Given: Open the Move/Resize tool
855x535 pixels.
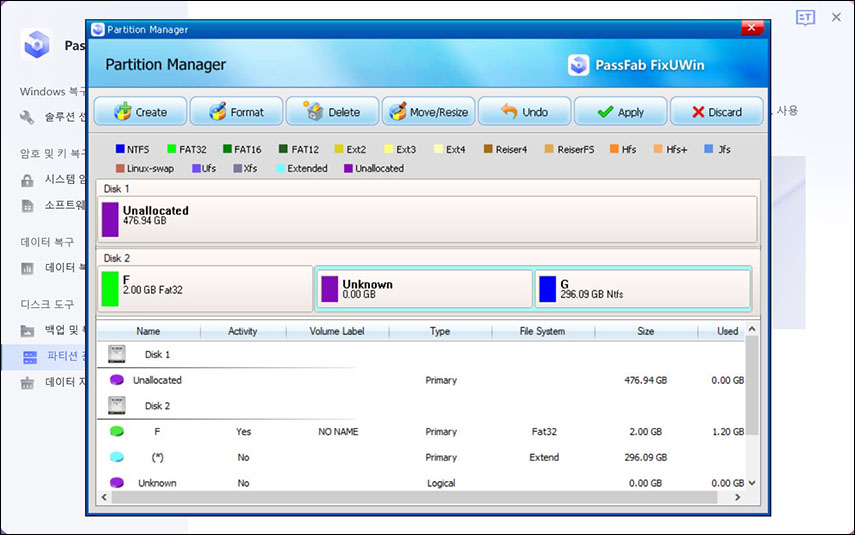Looking at the screenshot, I should (x=427, y=112).
